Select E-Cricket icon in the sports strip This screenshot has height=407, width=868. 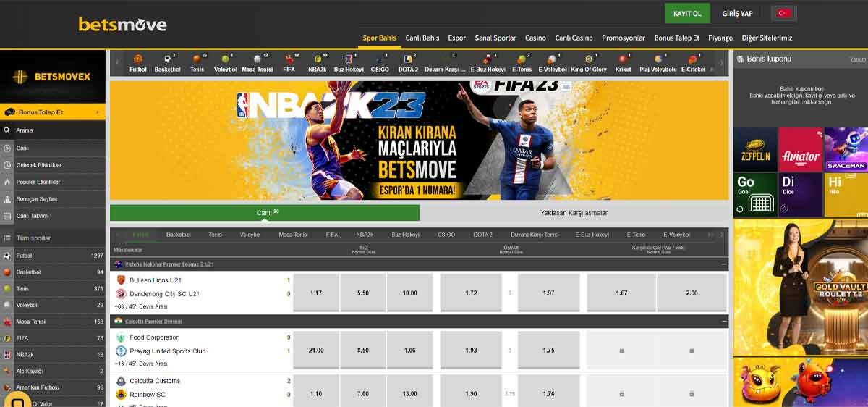[x=693, y=63]
